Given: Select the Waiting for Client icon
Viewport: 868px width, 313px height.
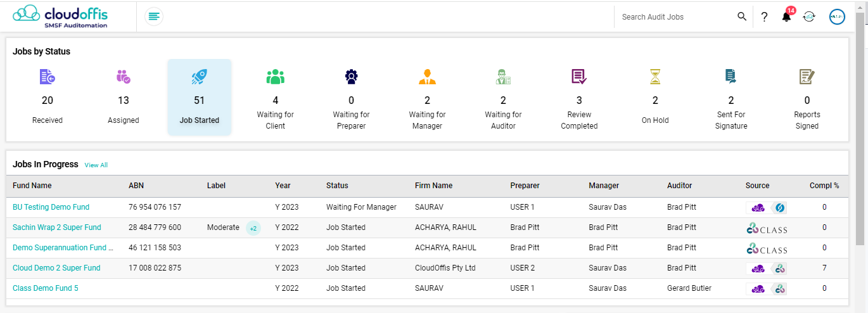Looking at the screenshot, I should click(x=276, y=77).
